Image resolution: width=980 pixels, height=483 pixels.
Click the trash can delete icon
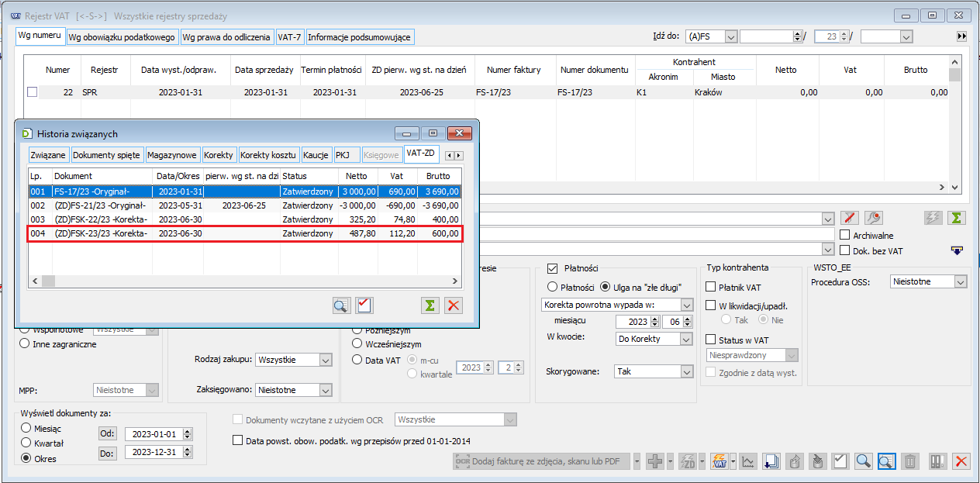click(910, 461)
